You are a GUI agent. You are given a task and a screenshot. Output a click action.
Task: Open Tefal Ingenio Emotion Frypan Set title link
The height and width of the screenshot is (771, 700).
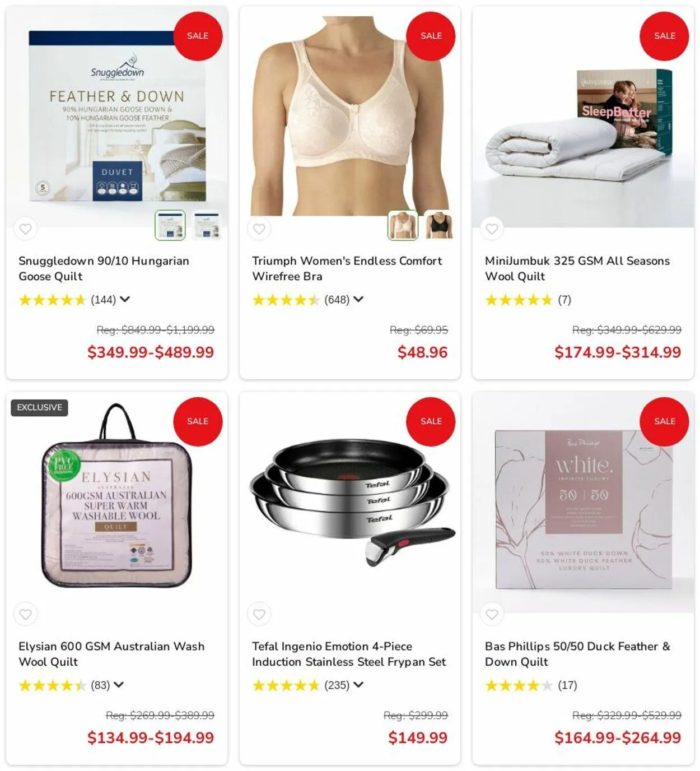[x=349, y=654]
